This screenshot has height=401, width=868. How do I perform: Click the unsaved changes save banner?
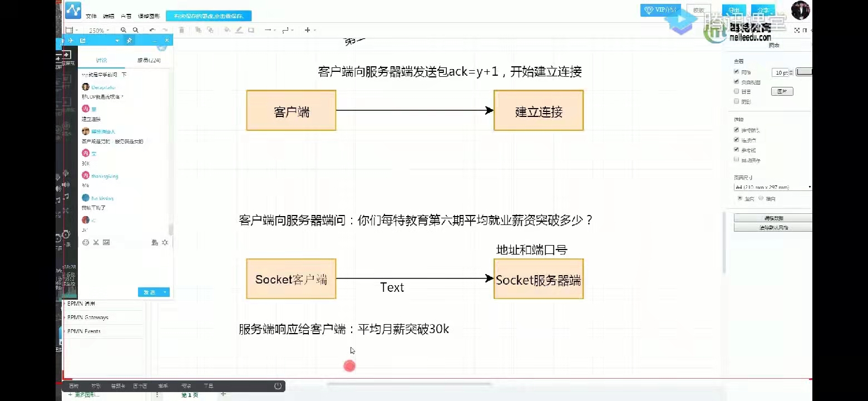209,16
